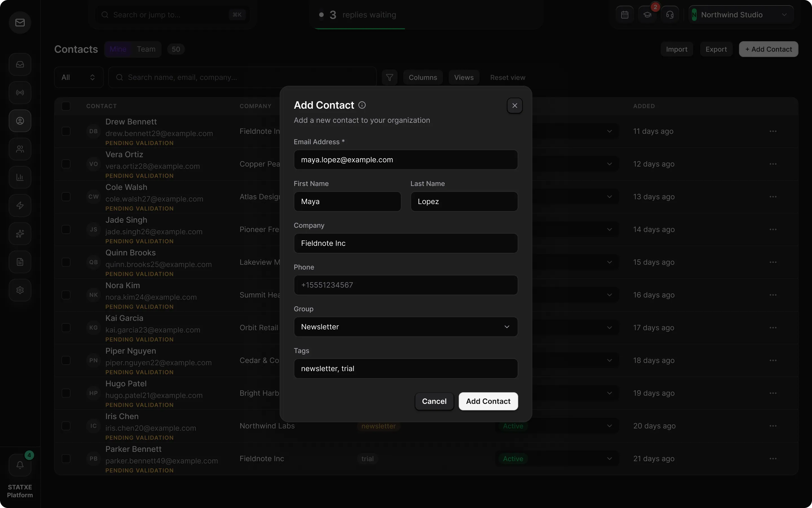
Task: Switch to the Mine tab
Action: pos(118,49)
